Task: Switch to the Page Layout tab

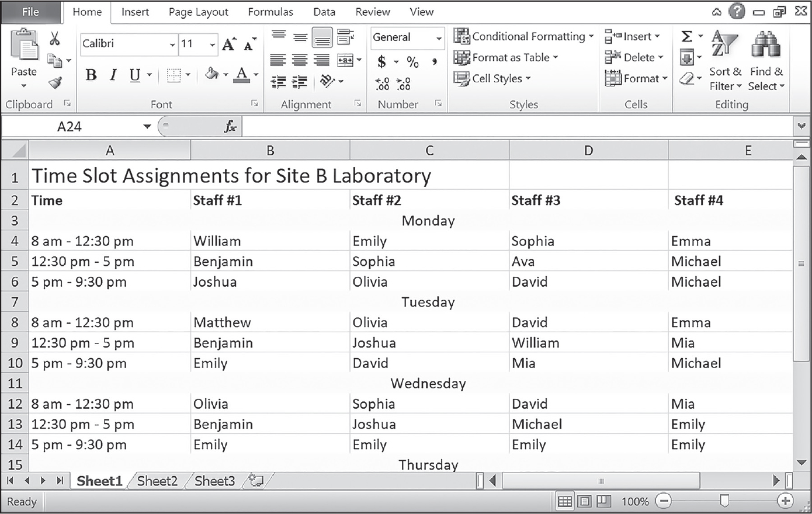Action: click(199, 12)
